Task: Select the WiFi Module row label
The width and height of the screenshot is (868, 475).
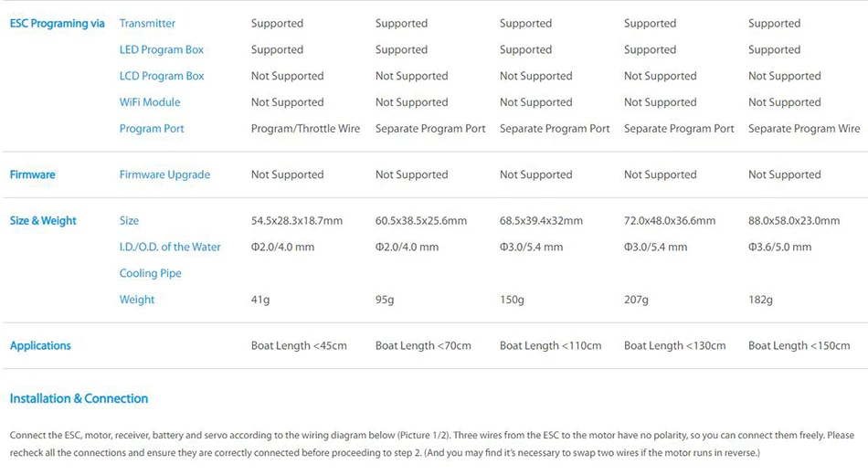Action: click(150, 102)
